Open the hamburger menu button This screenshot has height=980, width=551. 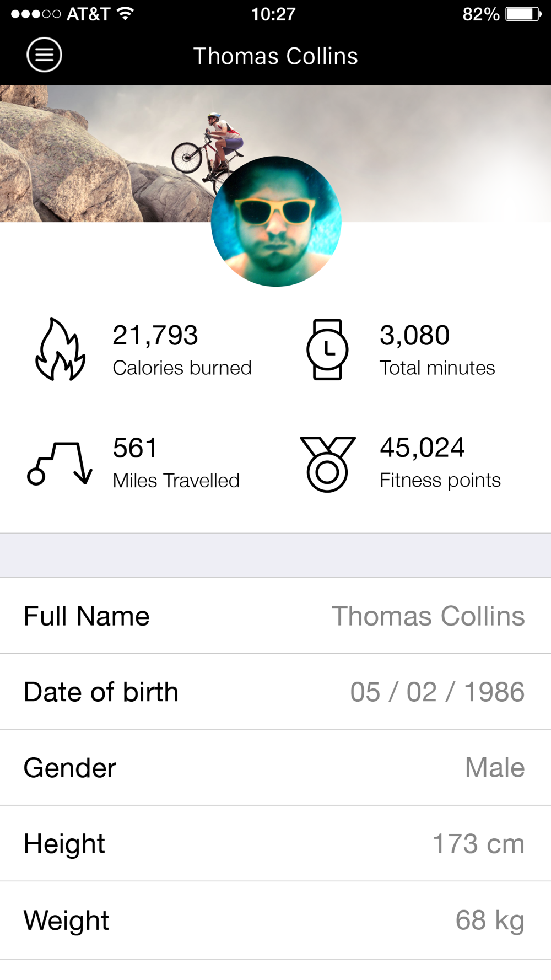pos(44,55)
